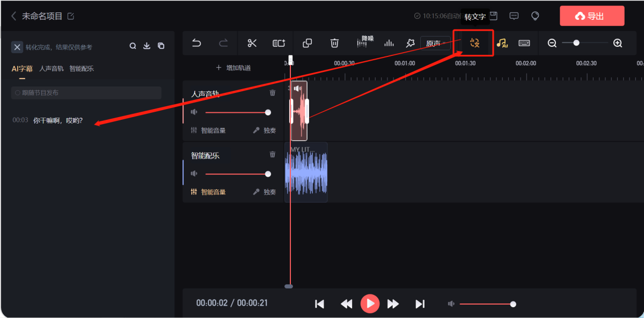Click the 降噪 noise reduction icon
The height and width of the screenshot is (318, 644).
coord(362,44)
